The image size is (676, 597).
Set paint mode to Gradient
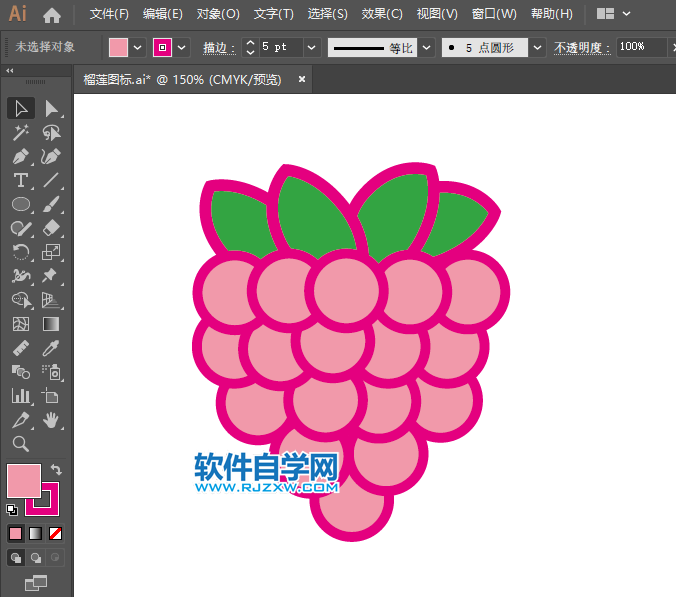[35, 534]
